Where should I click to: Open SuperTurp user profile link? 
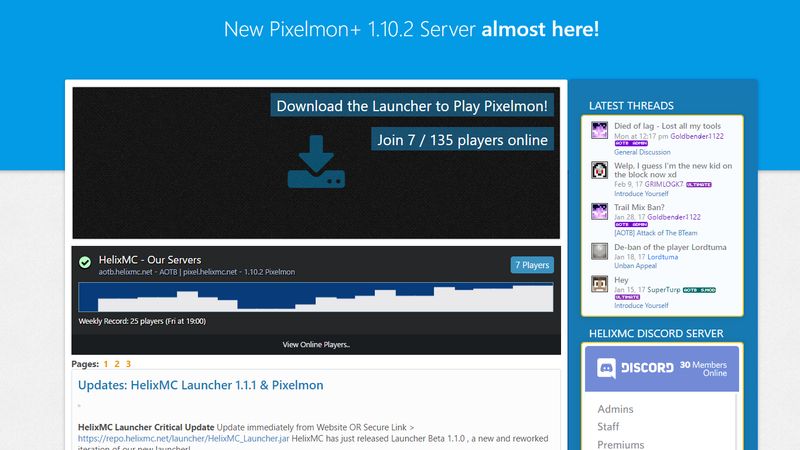point(664,289)
